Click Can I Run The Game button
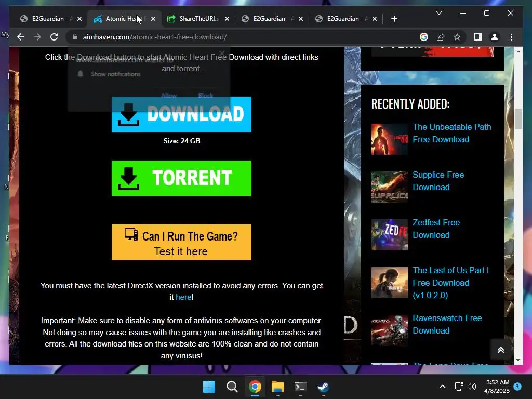This screenshot has height=399, width=532. point(181,242)
